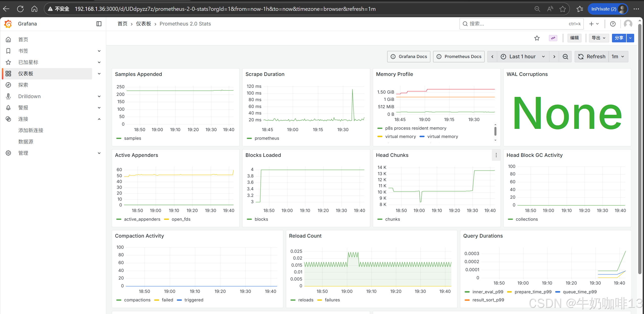Open the help question mark icon
The height and width of the screenshot is (314, 644).
[613, 24]
